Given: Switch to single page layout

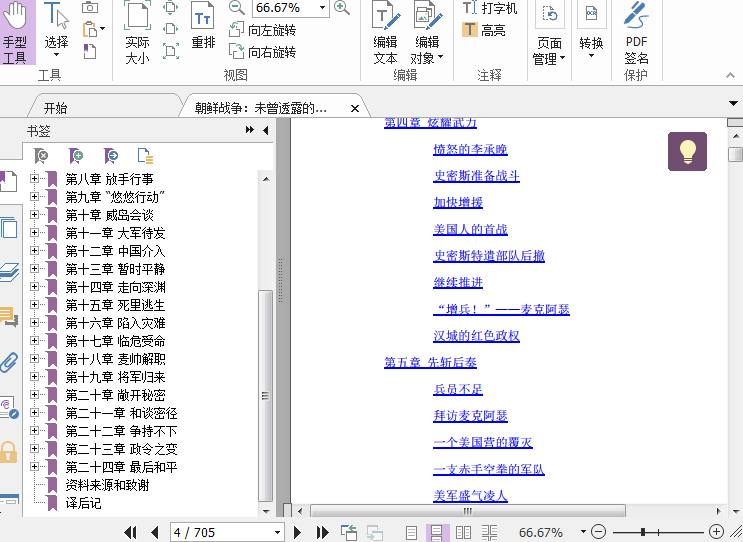Looking at the screenshot, I should (411, 533).
